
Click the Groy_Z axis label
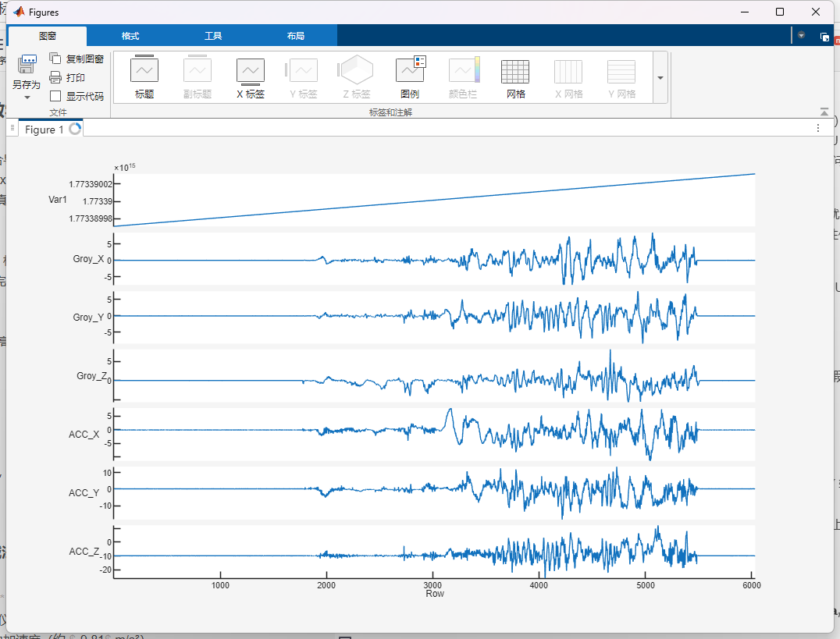tap(91, 375)
